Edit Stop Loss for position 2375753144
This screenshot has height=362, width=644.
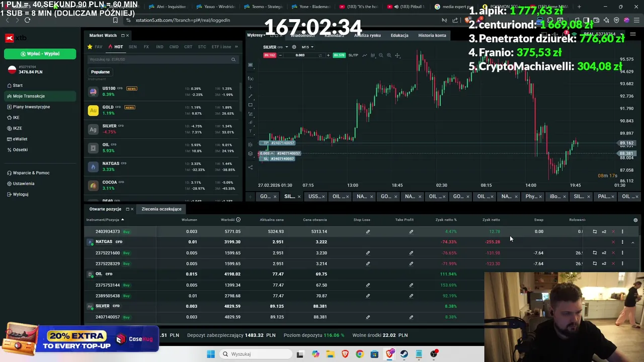click(368, 285)
